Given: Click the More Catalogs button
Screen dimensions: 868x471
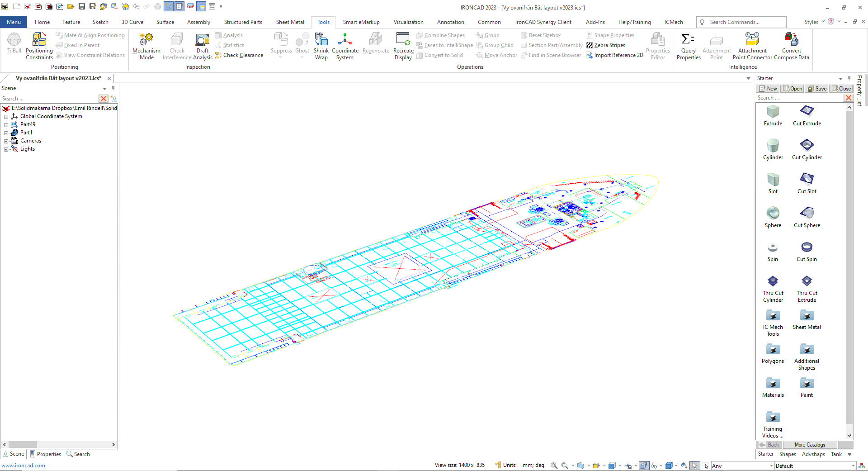Looking at the screenshot, I should (810, 445).
